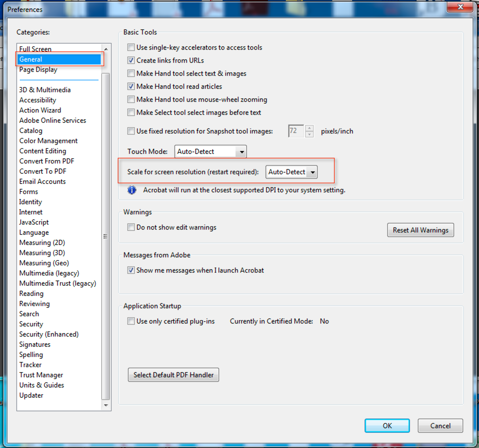Confirm preferences with the OK button

(x=387, y=426)
